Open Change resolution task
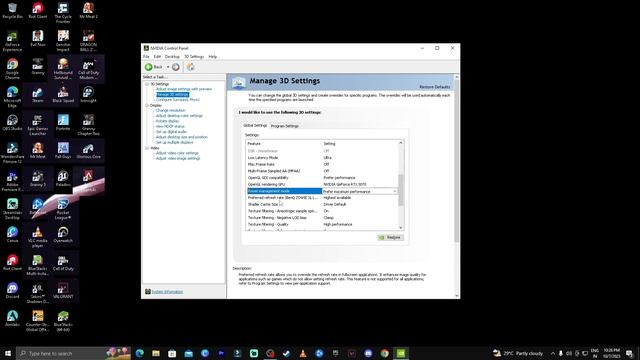 (170, 111)
